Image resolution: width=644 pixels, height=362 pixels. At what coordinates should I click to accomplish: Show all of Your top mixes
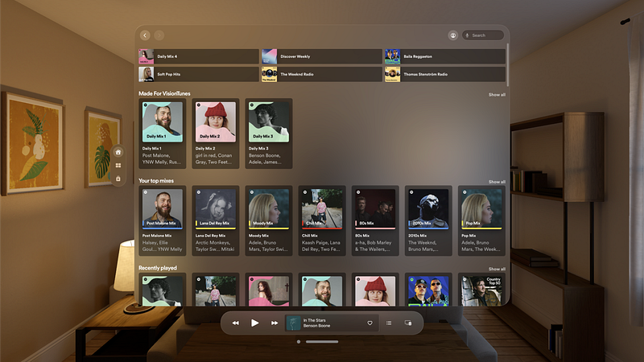click(497, 182)
